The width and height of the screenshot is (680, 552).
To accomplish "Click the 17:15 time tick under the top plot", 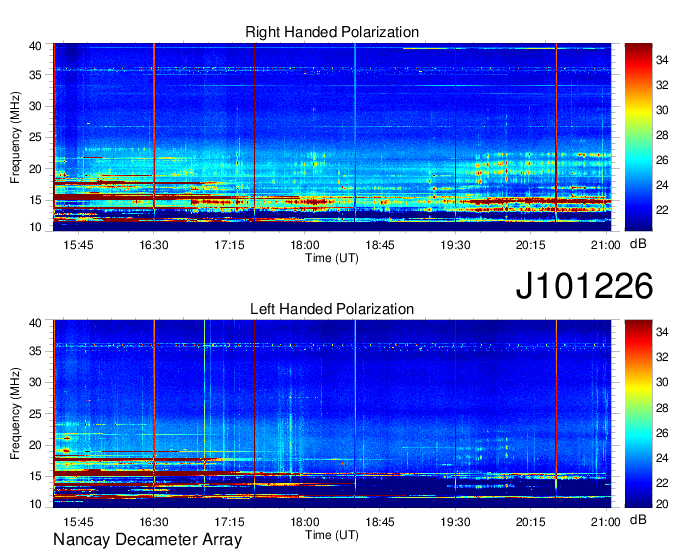I will pos(229,245).
